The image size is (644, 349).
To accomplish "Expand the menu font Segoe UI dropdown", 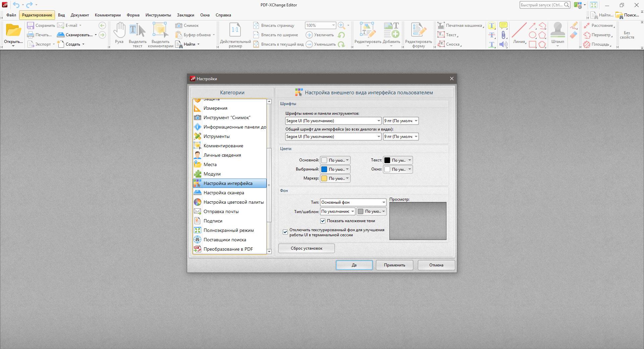I will click(378, 121).
